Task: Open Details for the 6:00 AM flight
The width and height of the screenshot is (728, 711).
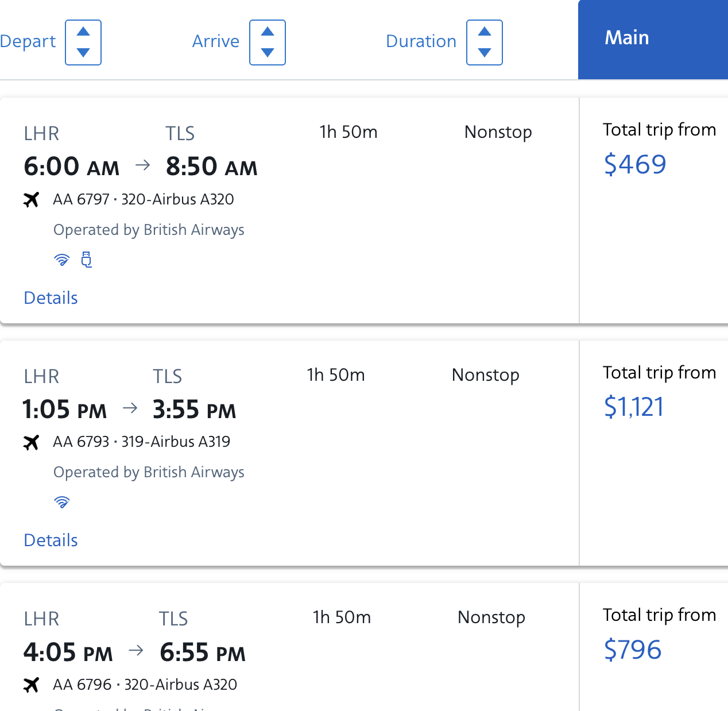Action: [x=51, y=298]
